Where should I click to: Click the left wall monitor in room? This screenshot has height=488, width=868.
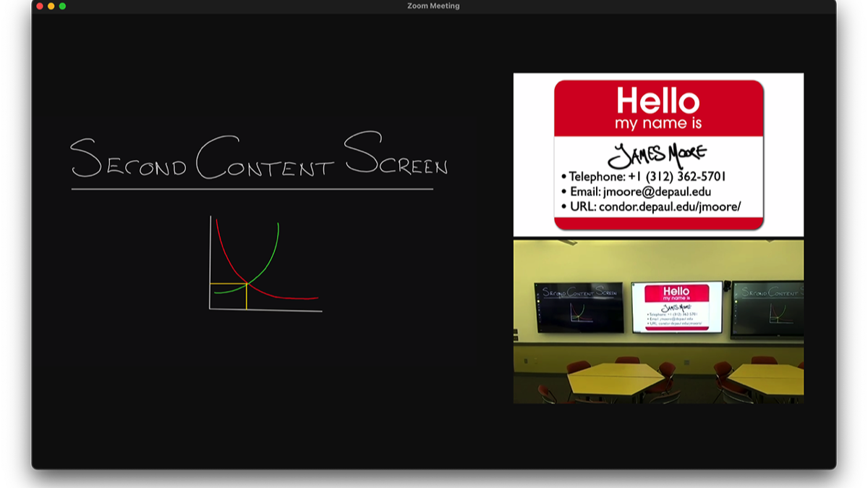click(578, 307)
